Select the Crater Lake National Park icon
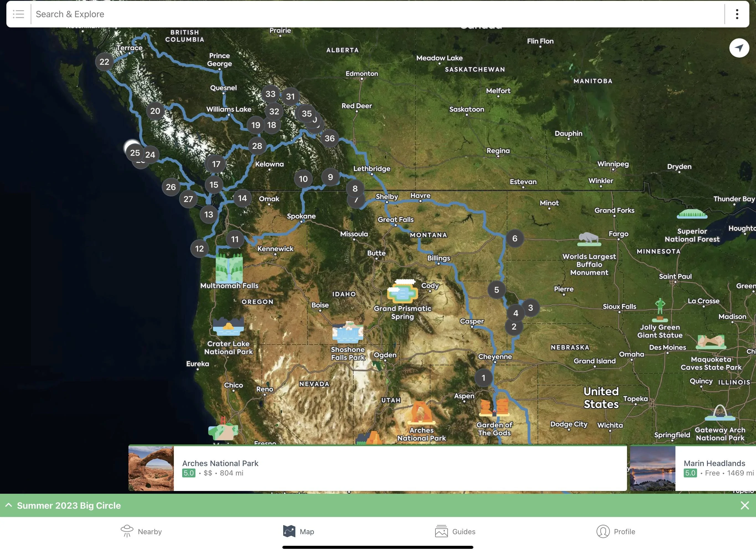This screenshot has width=756, height=553. (228, 327)
